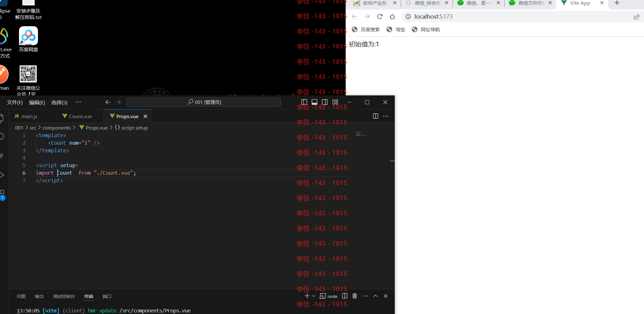Kill terminal with trash icon

tap(355, 296)
